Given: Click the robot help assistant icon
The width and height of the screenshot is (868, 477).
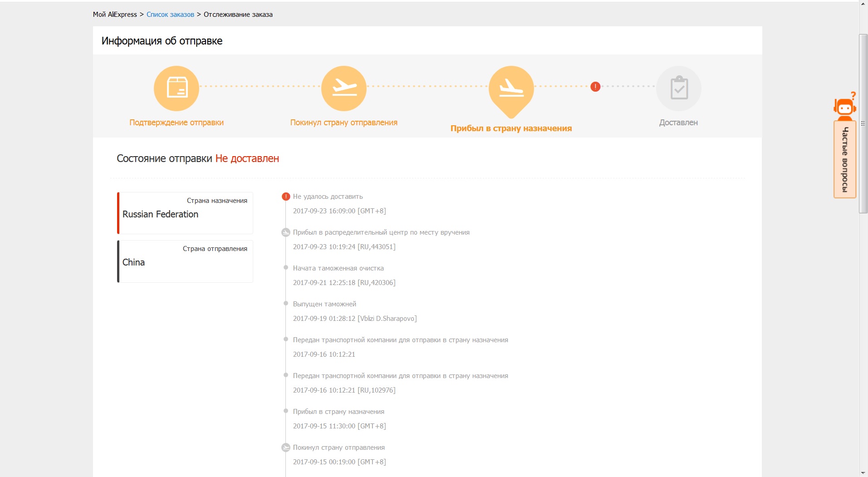Looking at the screenshot, I should (x=844, y=107).
